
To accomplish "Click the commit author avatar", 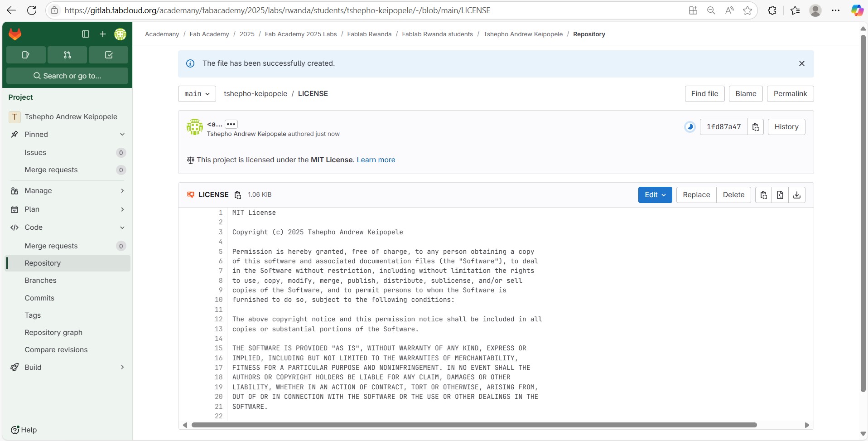I will tap(195, 127).
